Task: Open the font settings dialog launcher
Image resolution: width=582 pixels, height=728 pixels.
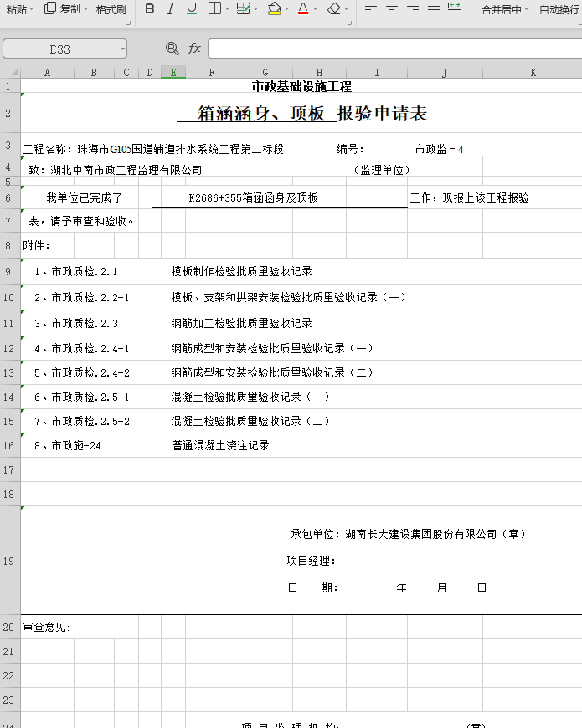Action: tap(349, 23)
